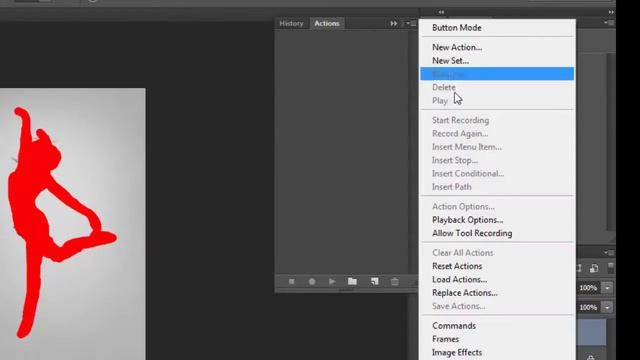The height and width of the screenshot is (360, 640).
Task: Click the duplicate page icon in right dock
Action: (594, 268)
